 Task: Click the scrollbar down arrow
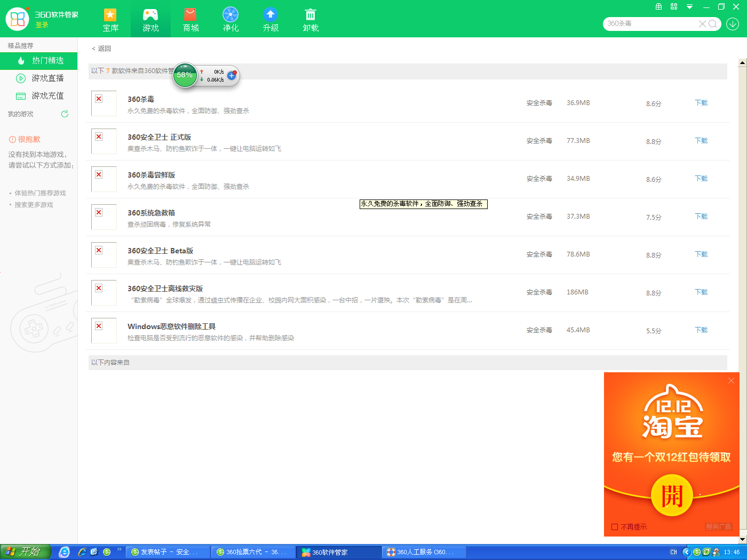pyautogui.click(x=742, y=539)
